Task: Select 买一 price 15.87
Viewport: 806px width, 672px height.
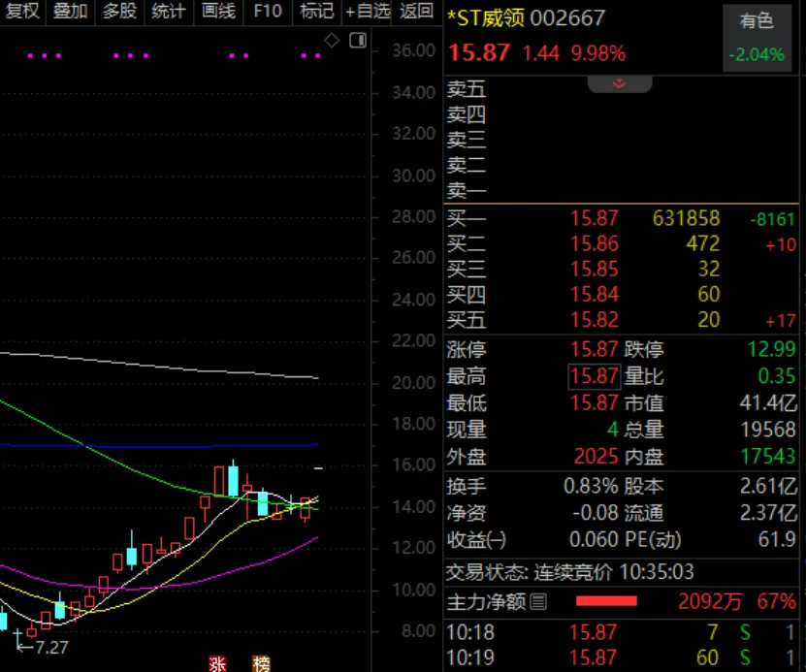Action: (x=595, y=218)
